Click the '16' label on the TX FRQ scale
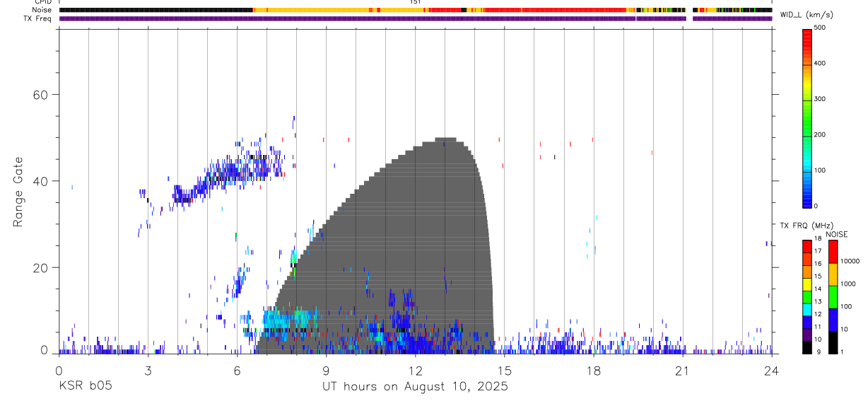Image resolution: width=868 pixels, height=401 pixels. pos(818,264)
